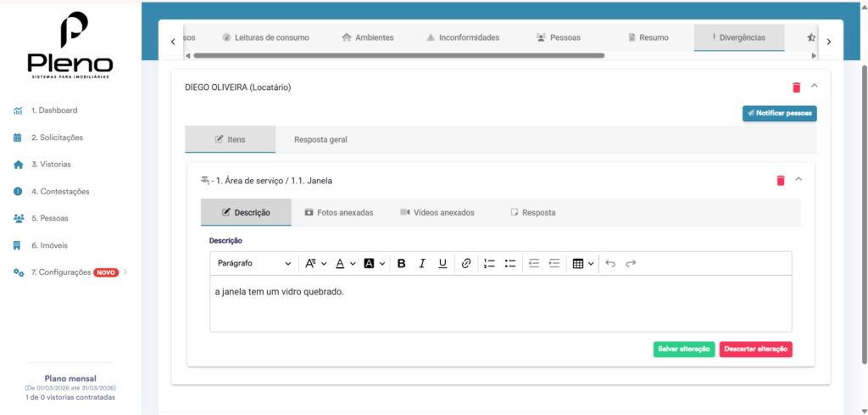This screenshot has width=868, height=415.
Task: Open the font color picker
Action: [x=344, y=263]
